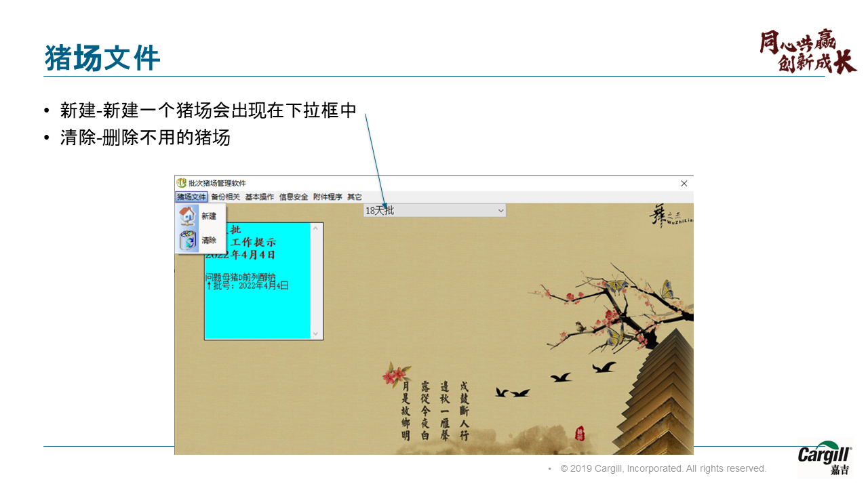Open the 附件程序 menu
The image size is (868, 488).
click(328, 197)
